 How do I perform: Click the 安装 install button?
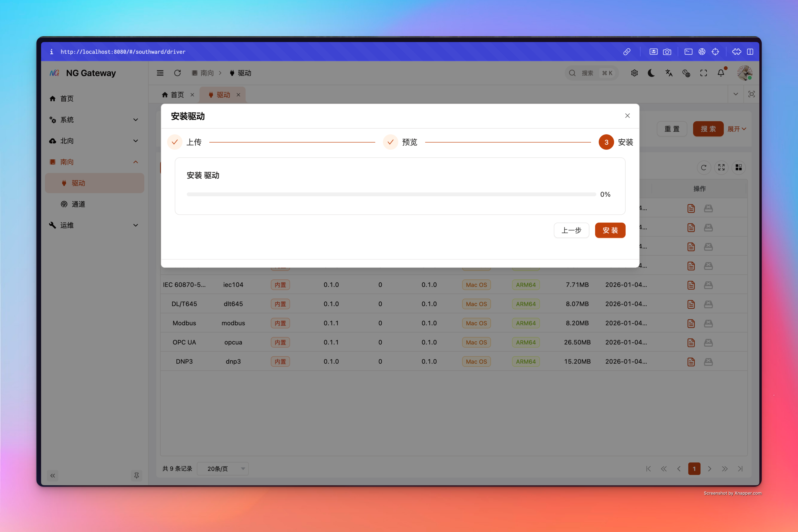click(x=610, y=230)
